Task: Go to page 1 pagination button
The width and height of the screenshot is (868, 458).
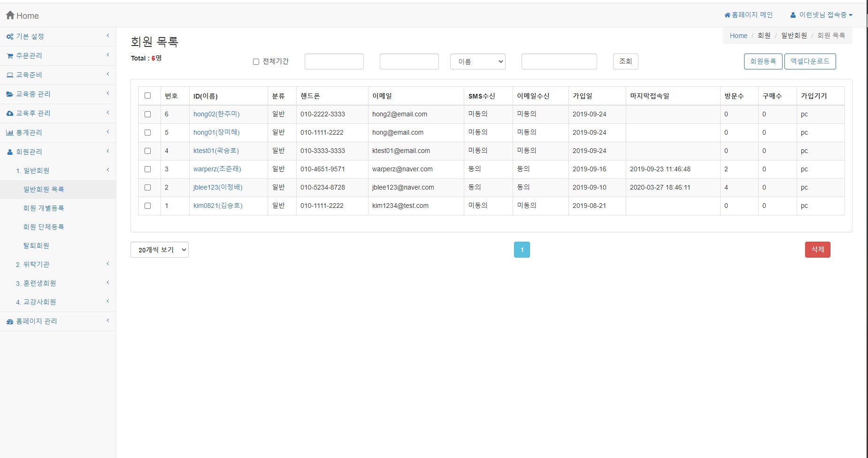Action: click(x=522, y=250)
